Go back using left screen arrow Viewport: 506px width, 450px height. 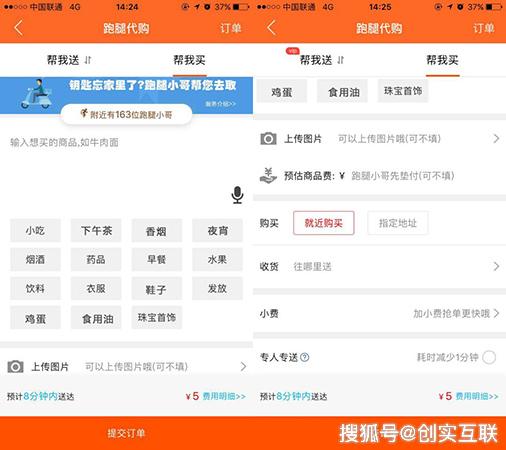pyautogui.click(x=19, y=28)
